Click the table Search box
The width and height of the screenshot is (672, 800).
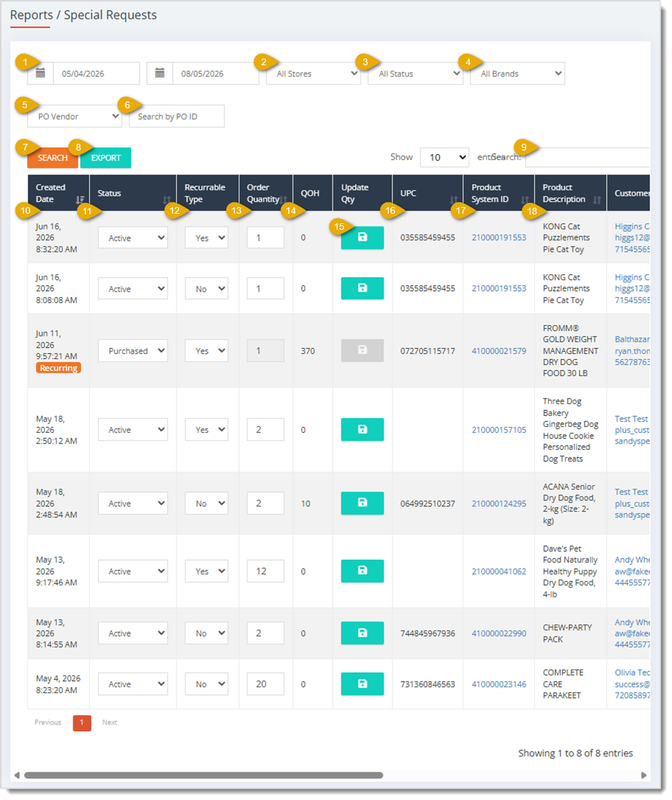[x=588, y=157]
